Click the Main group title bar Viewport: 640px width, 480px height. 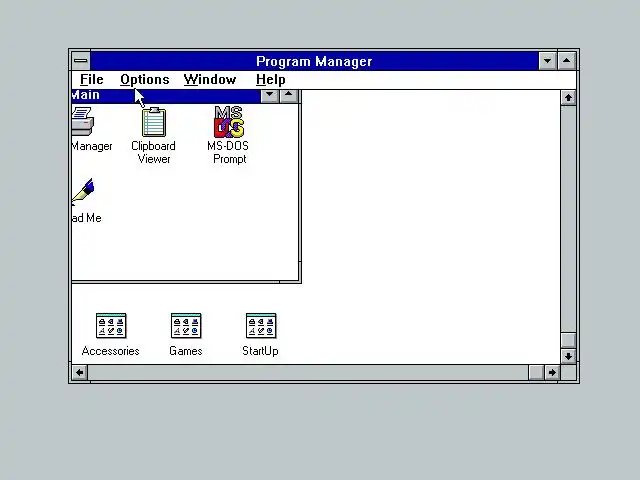[166, 96]
